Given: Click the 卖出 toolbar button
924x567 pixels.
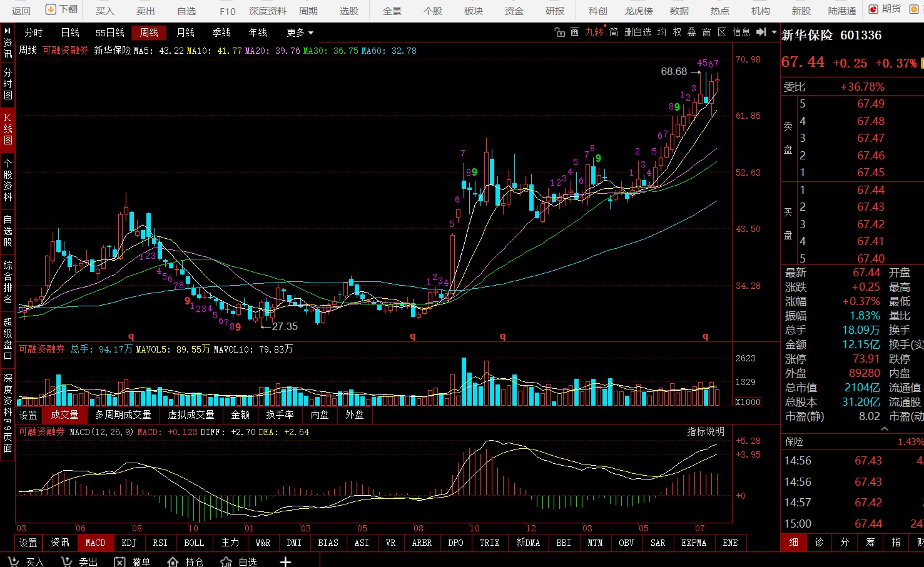Looking at the screenshot, I should 146,11.
